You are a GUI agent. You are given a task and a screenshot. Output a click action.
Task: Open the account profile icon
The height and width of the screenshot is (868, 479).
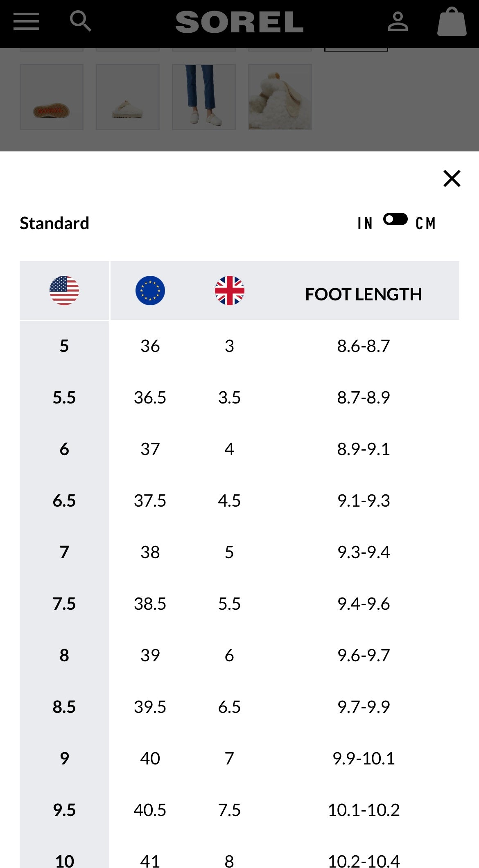pyautogui.click(x=398, y=22)
